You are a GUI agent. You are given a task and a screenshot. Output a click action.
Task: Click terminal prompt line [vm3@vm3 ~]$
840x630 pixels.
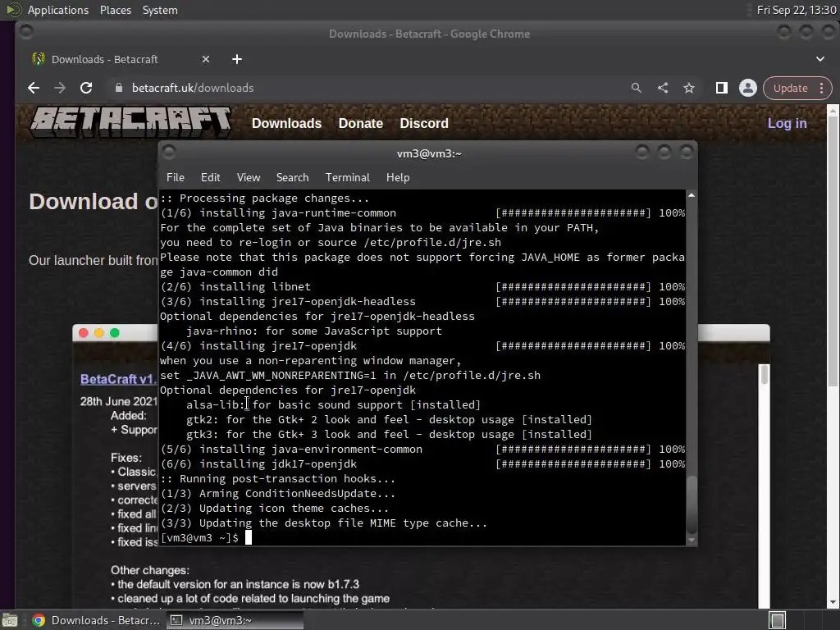tap(199, 538)
